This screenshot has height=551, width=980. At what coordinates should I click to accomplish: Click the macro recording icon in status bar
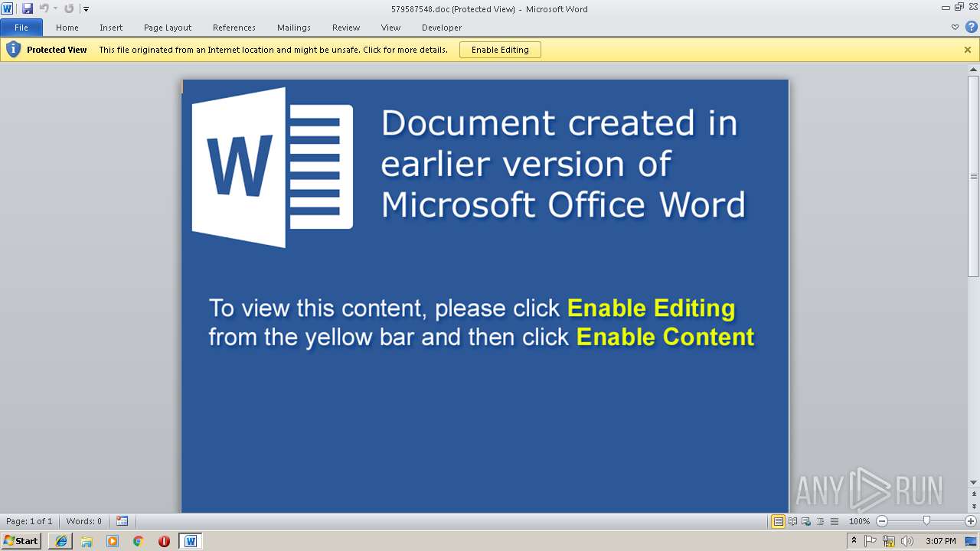(122, 521)
